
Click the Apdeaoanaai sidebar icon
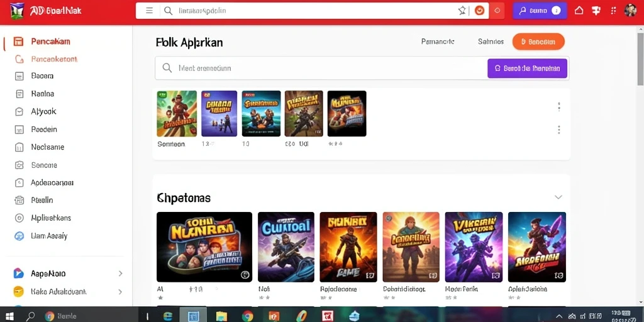[x=19, y=183]
